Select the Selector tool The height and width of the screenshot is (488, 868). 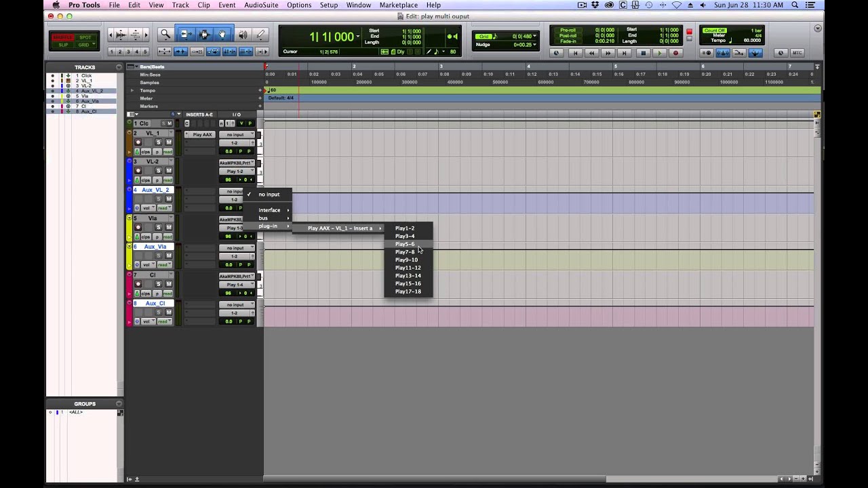204,35
